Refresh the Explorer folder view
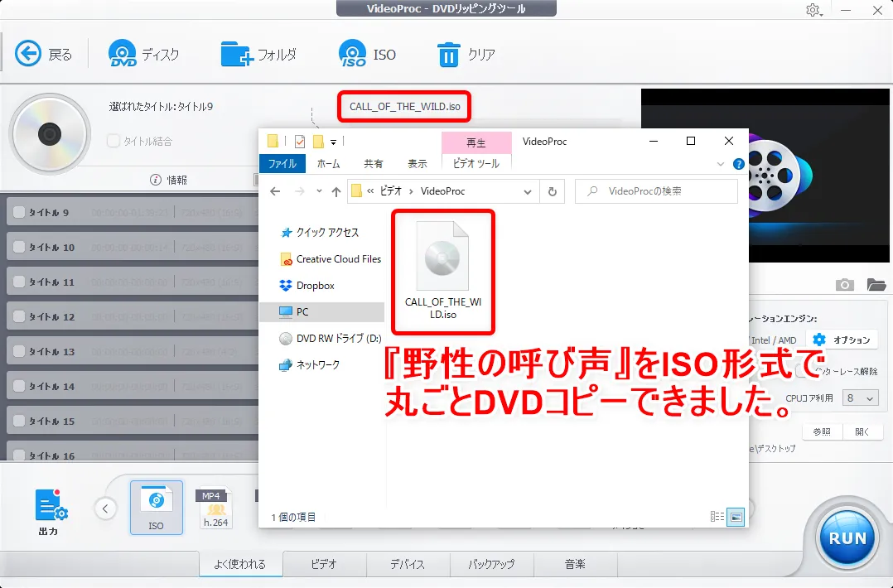893x588 pixels. pos(552,191)
